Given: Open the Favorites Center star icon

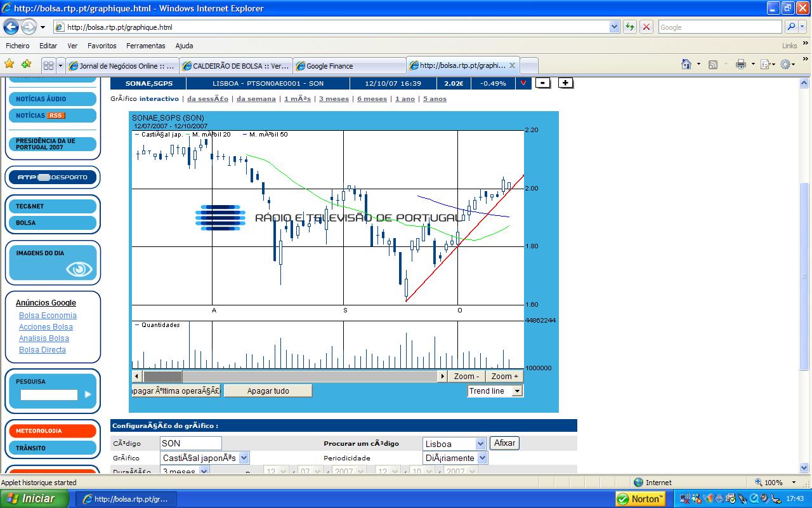Looking at the screenshot, I should pyautogui.click(x=10, y=64).
